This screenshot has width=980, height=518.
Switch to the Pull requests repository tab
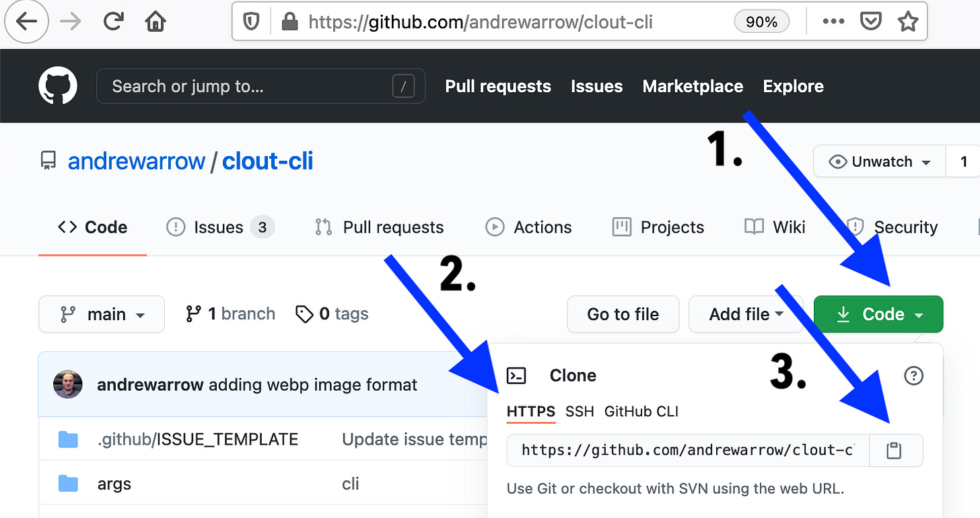tap(379, 227)
